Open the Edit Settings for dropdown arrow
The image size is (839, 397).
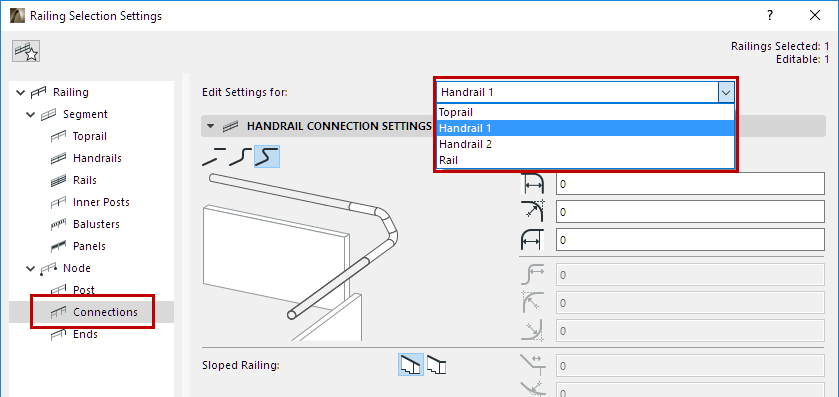[726, 92]
